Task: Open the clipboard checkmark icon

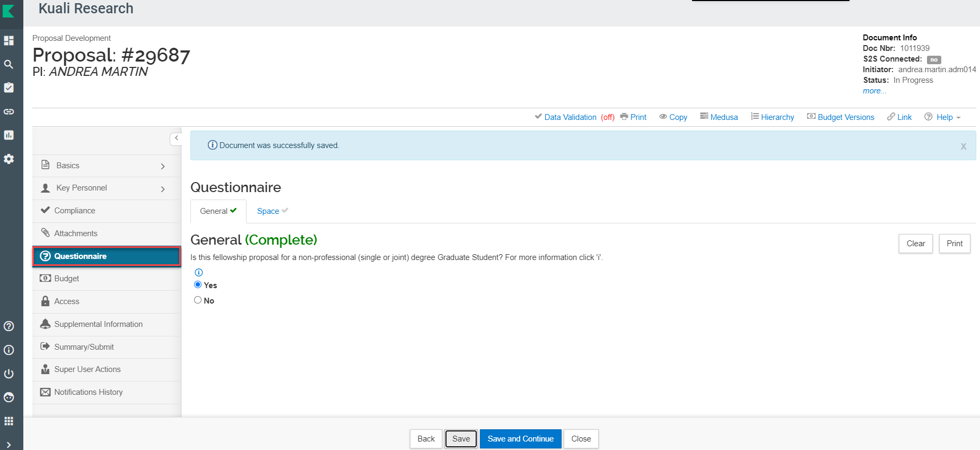Action: coord(9,88)
